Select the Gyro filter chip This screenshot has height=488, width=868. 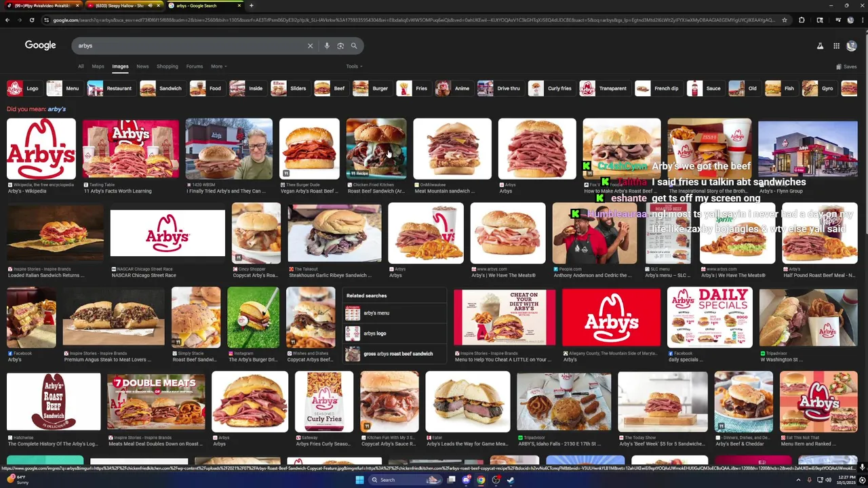(818, 88)
